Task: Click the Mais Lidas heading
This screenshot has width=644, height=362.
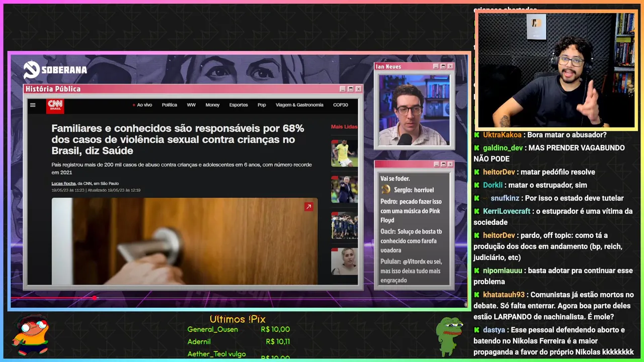Action: point(344,127)
